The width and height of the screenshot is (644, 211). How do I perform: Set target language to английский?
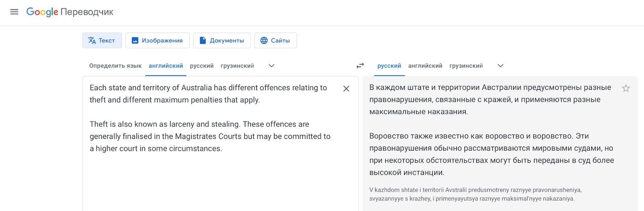[x=425, y=66]
